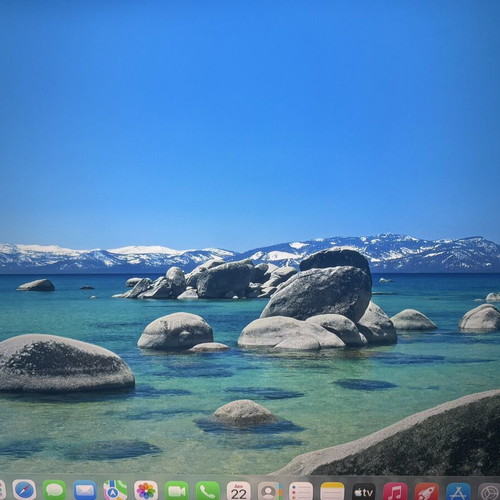Open Safari from the dock
500x500 pixels.
pos(24,490)
